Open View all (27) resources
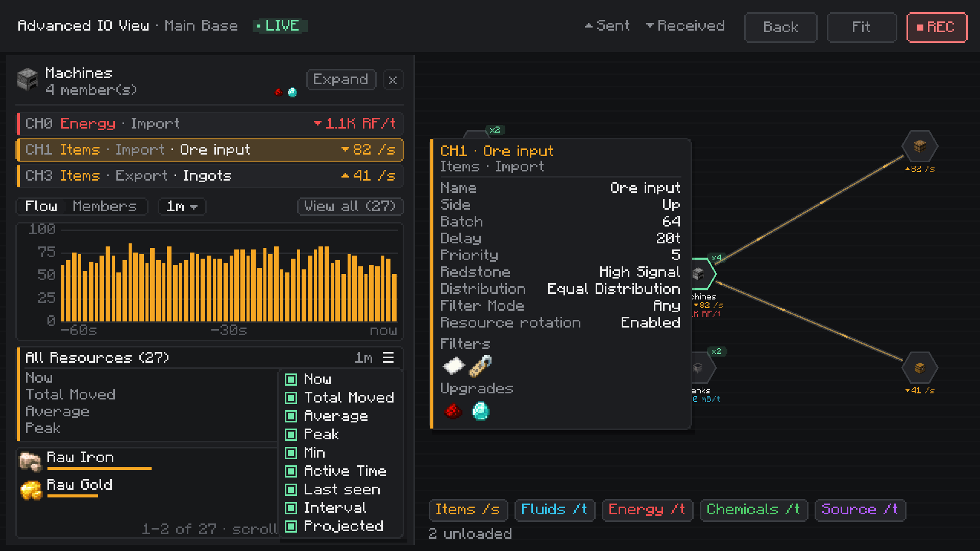 pos(351,207)
